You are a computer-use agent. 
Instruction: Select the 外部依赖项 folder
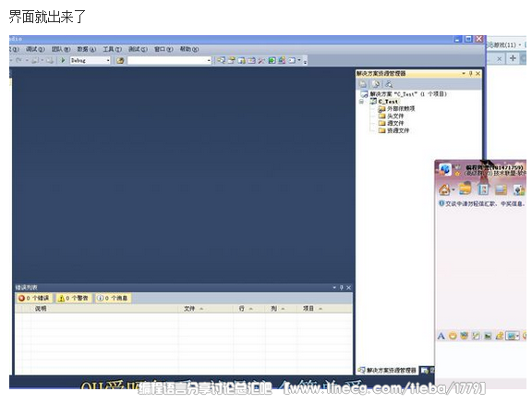coord(396,109)
